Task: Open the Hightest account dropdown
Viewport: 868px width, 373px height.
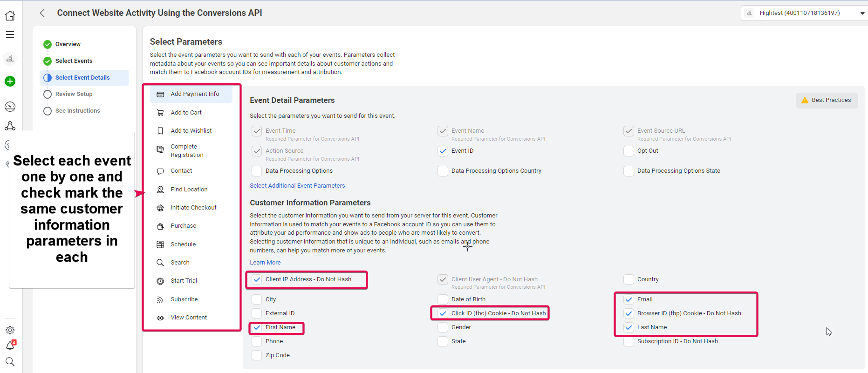Action: [804, 13]
